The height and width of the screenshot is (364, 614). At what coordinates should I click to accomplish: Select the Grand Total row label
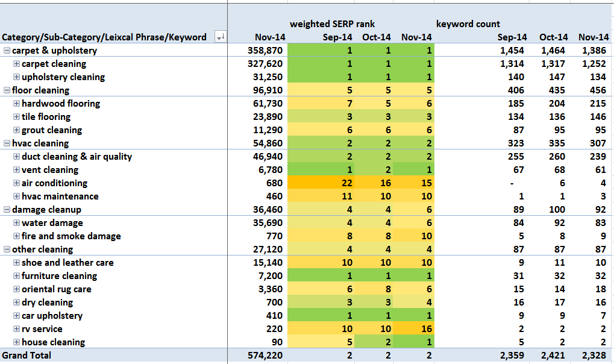click(x=27, y=356)
